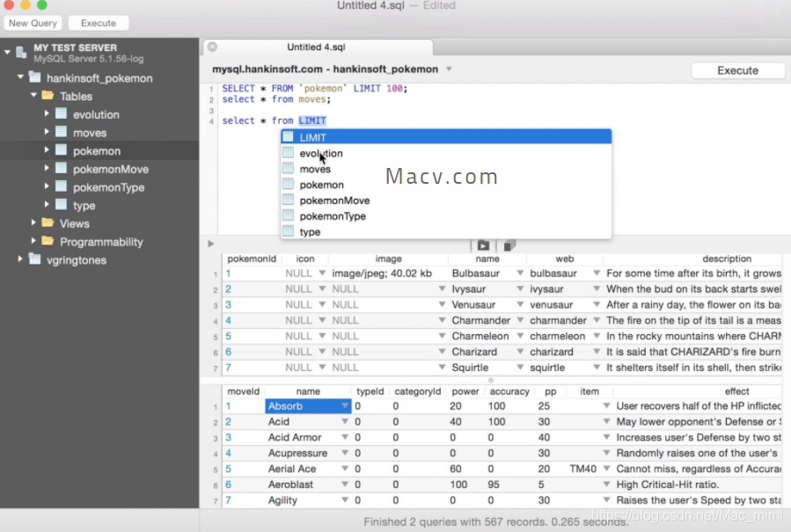Viewport: 791px width, 532px height.
Task: Expand the vgringtones database node
Action: tap(20, 259)
